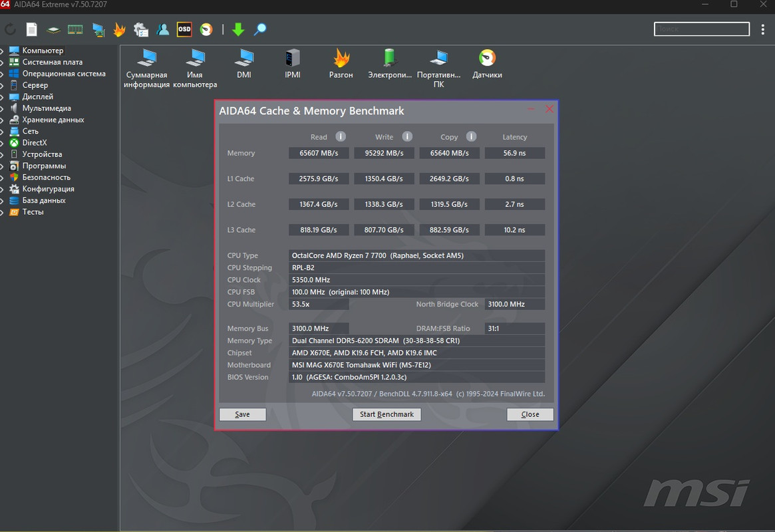Expand the Программы node arrow
This screenshot has height=532, width=775.
tap(2, 166)
